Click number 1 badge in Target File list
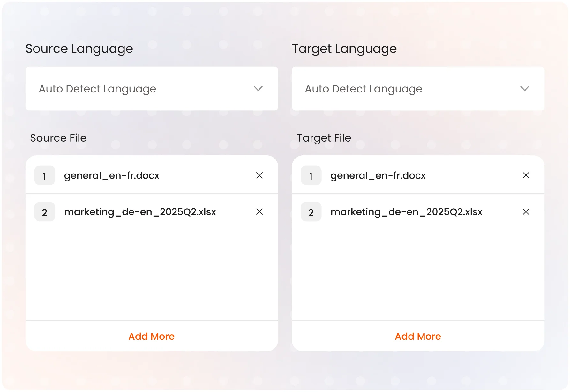 311,175
